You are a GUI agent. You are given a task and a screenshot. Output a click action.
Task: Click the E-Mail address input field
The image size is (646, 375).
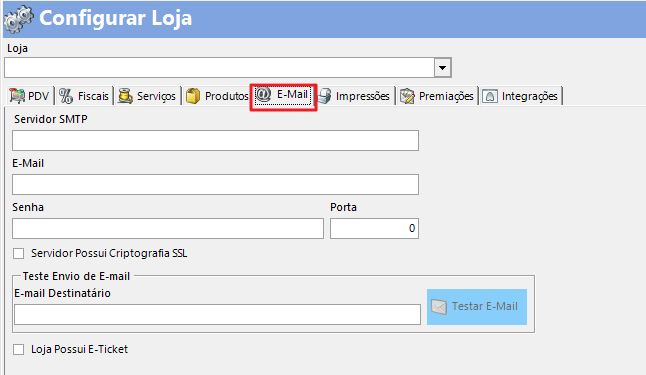tap(215, 184)
